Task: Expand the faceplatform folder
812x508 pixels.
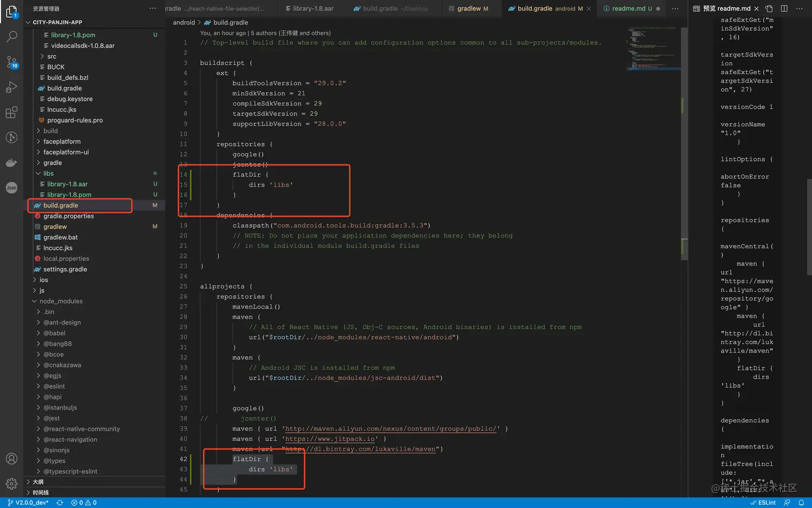Action: click(62, 141)
